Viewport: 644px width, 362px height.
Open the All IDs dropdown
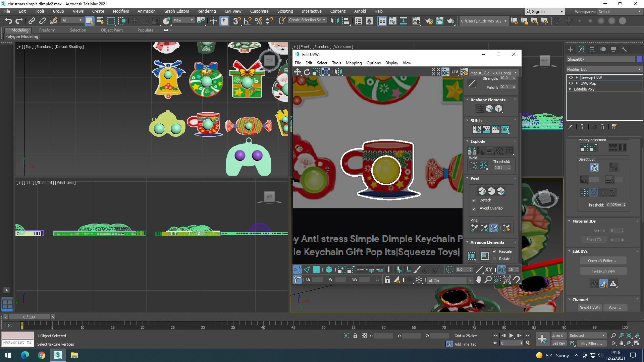click(449, 281)
